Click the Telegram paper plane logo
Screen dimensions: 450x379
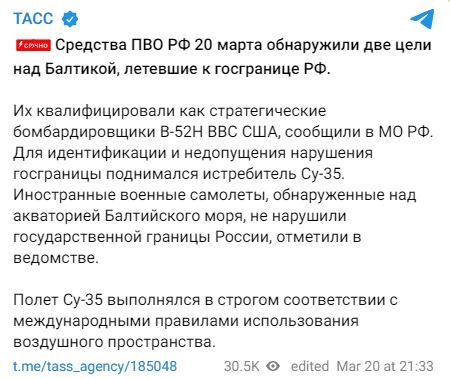(422, 18)
